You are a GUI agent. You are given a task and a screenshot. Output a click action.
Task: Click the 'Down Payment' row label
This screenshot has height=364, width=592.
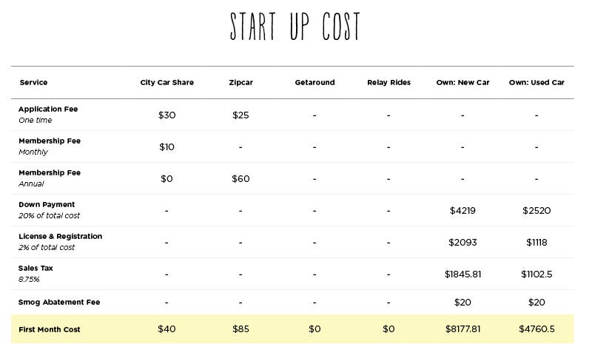point(47,205)
